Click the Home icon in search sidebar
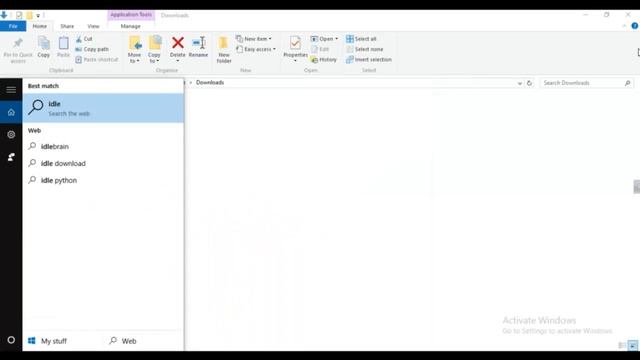The width and height of the screenshot is (640, 360). [x=11, y=112]
